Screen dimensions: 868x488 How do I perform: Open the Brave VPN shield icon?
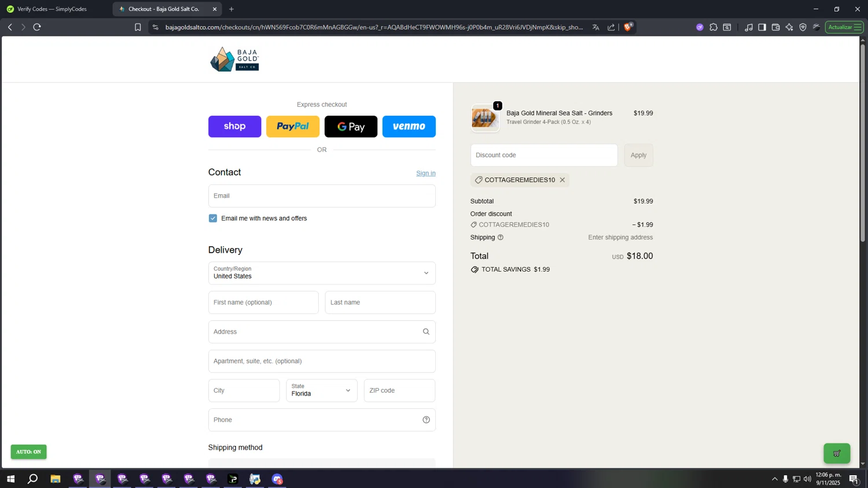(x=803, y=27)
